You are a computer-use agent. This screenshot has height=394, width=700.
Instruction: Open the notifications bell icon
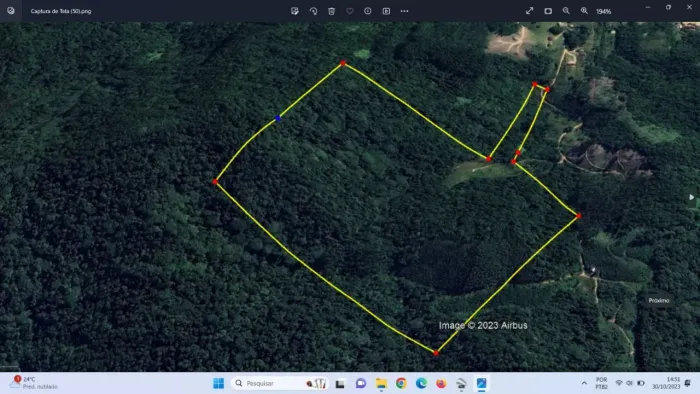click(x=688, y=383)
